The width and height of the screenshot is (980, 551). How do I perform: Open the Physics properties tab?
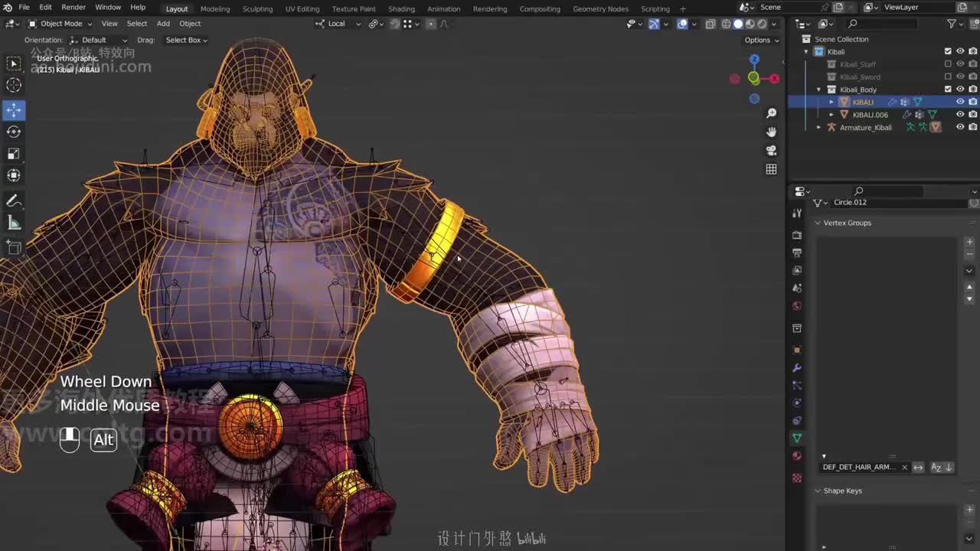797,403
